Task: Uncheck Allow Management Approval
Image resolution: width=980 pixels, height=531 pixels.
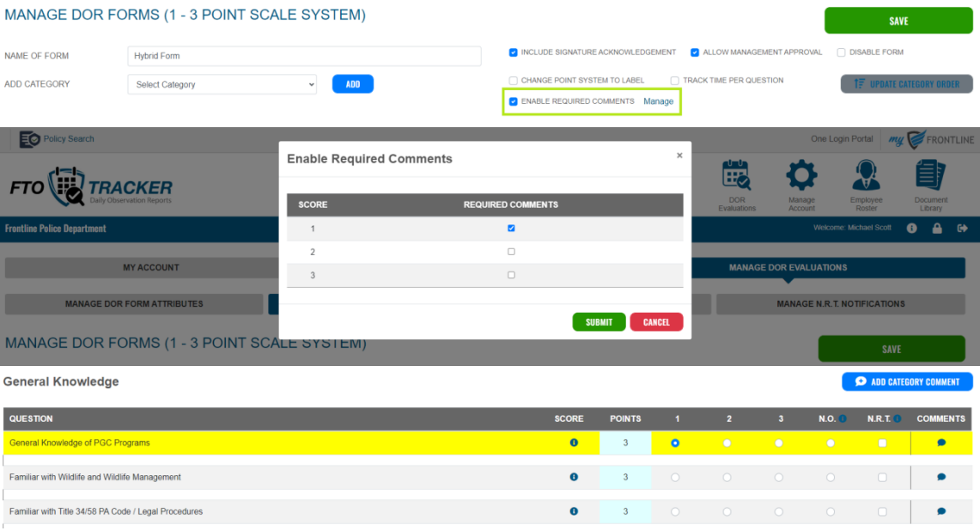Action: point(695,52)
